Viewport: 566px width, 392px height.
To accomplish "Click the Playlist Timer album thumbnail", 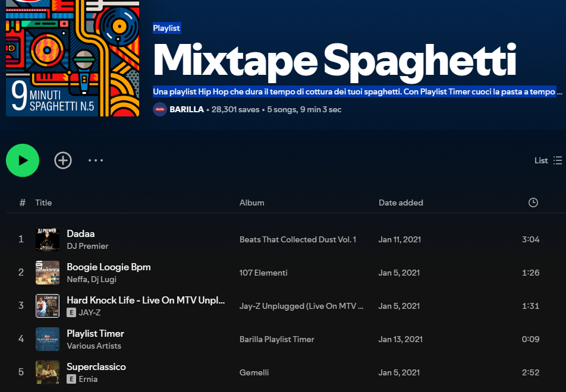I will tap(48, 339).
